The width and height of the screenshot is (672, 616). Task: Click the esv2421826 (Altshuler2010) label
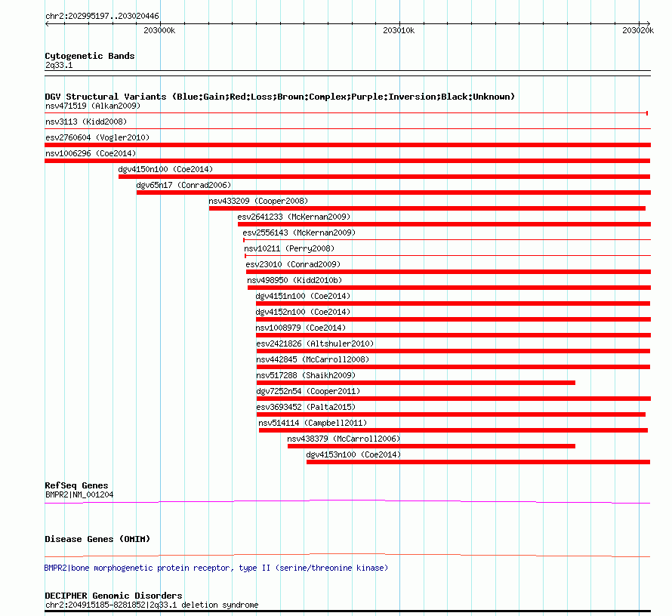pos(315,343)
